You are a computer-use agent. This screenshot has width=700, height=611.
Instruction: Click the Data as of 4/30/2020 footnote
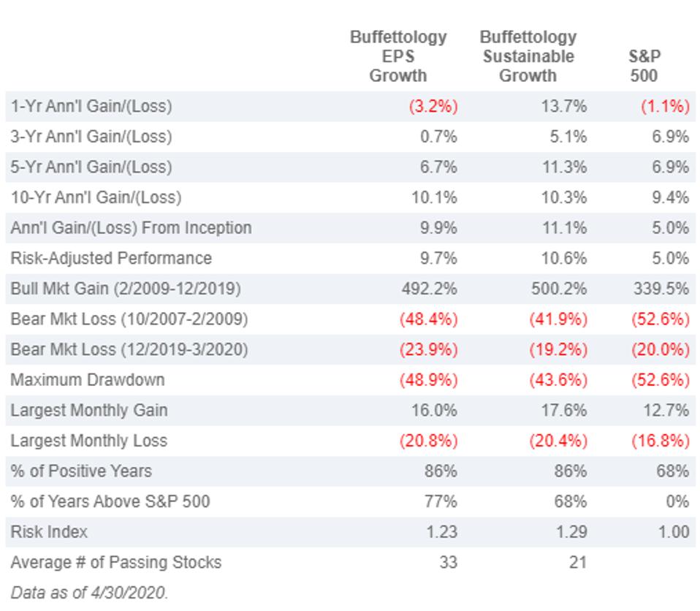click(89, 593)
